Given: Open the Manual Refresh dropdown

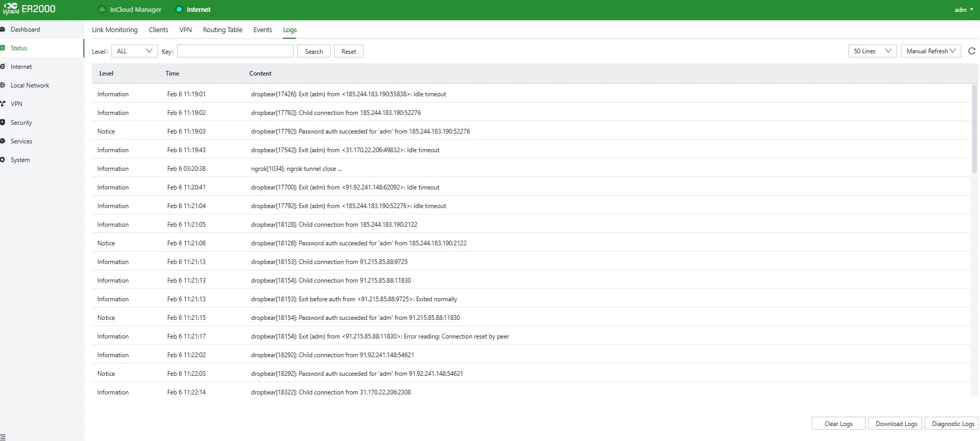Looking at the screenshot, I should (x=931, y=51).
